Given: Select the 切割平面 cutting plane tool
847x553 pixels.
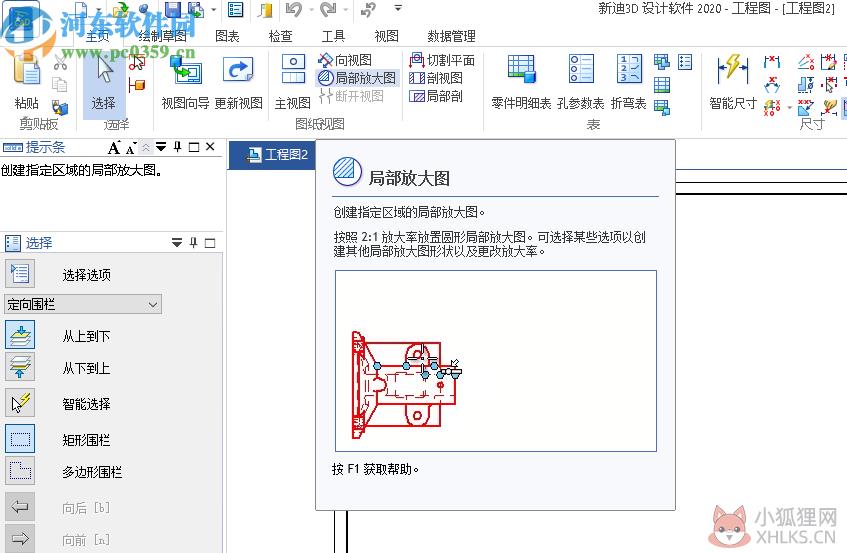Looking at the screenshot, I should [x=442, y=60].
